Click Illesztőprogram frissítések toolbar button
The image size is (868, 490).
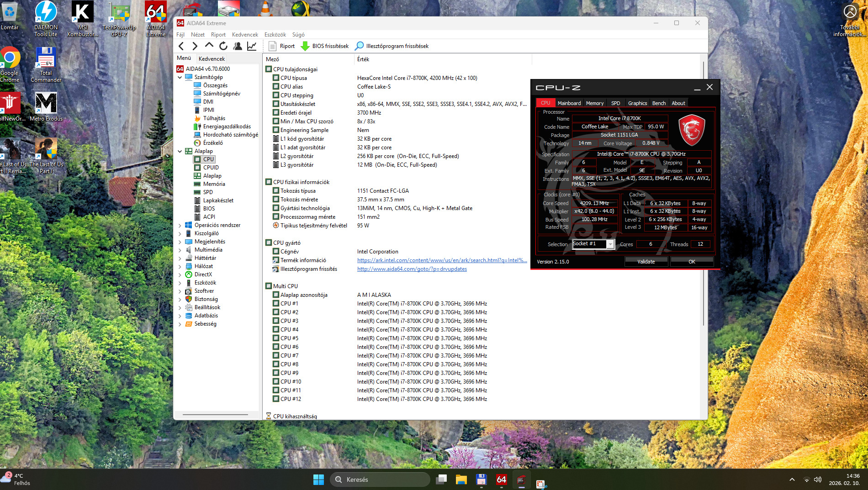(392, 46)
